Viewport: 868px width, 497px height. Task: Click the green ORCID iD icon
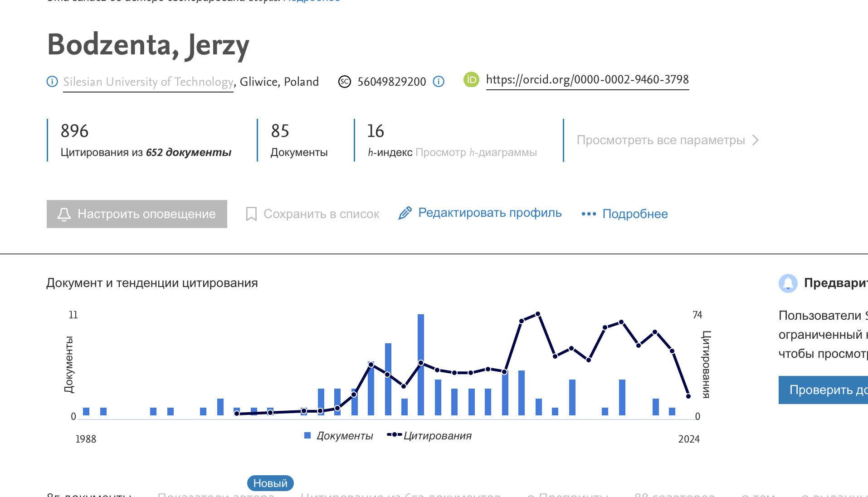coord(471,80)
